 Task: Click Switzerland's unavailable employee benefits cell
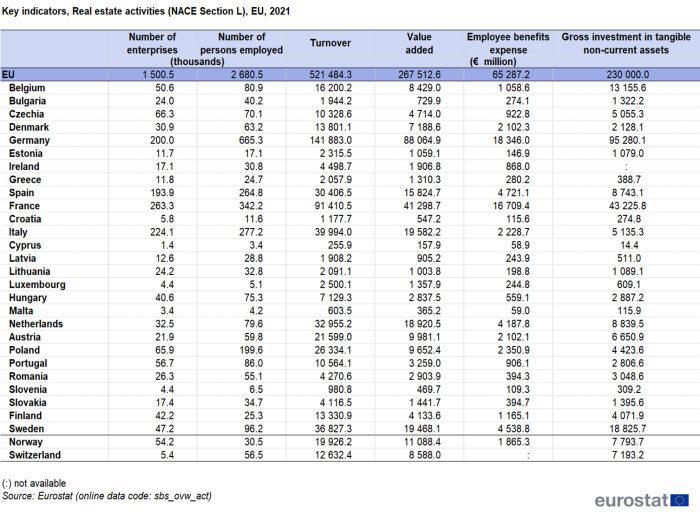coord(528,456)
